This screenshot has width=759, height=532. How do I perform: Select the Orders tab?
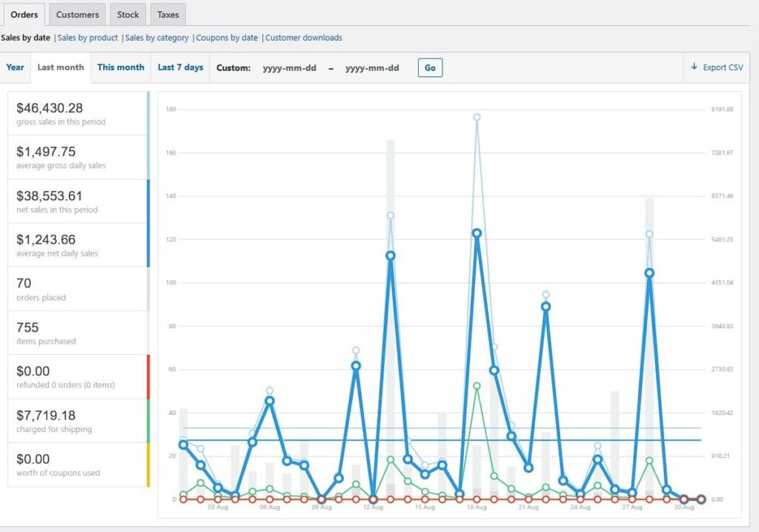coord(24,14)
